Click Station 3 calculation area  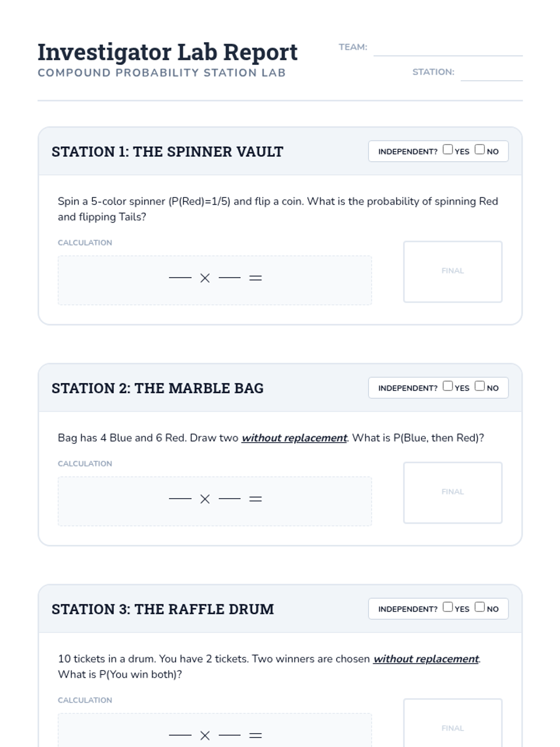[215, 730]
